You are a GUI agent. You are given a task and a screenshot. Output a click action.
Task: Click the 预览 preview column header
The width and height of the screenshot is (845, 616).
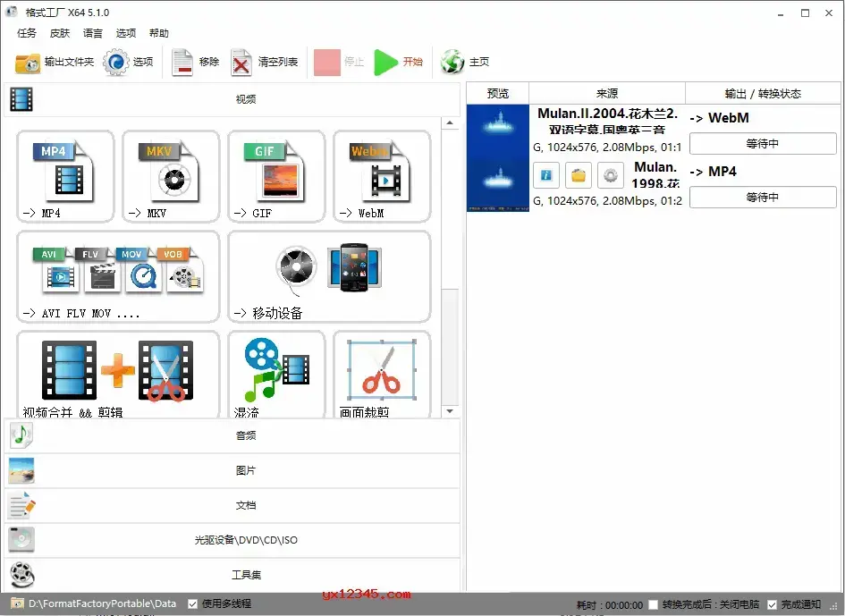click(x=498, y=93)
